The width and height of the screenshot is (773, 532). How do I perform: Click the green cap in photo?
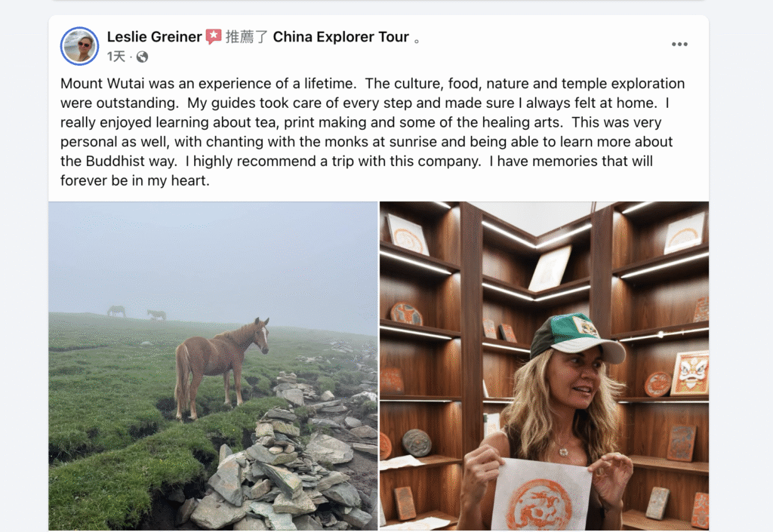point(575,337)
